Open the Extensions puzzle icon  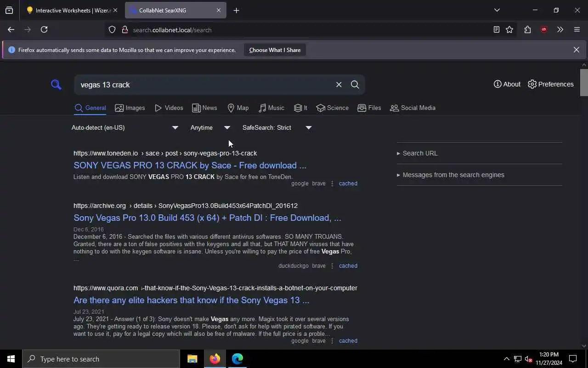(527, 29)
